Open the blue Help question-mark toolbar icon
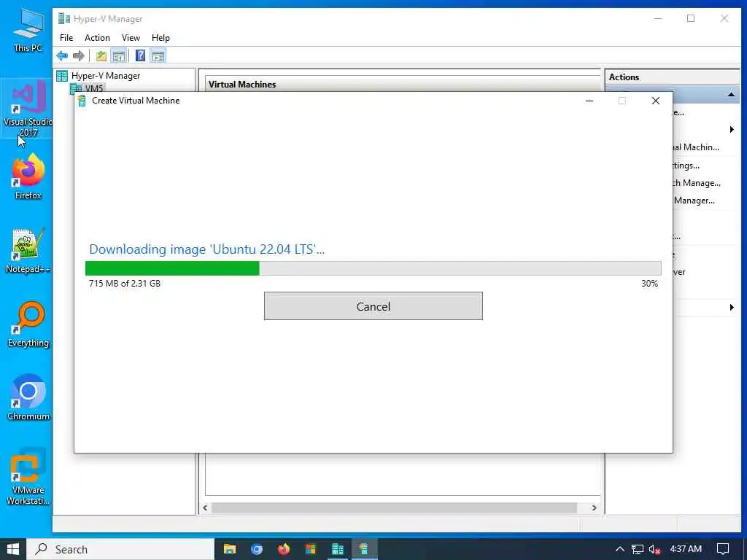This screenshot has height=560, width=747. pos(140,55)
